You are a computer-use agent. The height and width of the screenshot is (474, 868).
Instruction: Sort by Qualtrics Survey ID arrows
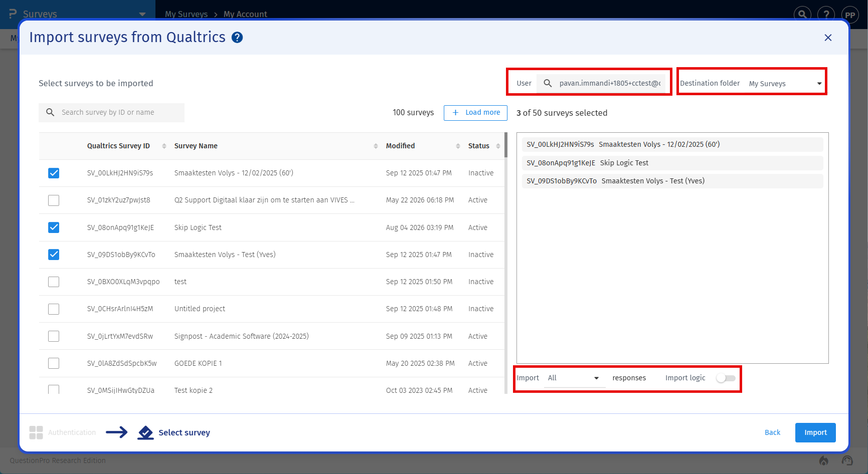pyautogui.click(x=164, y=146)
